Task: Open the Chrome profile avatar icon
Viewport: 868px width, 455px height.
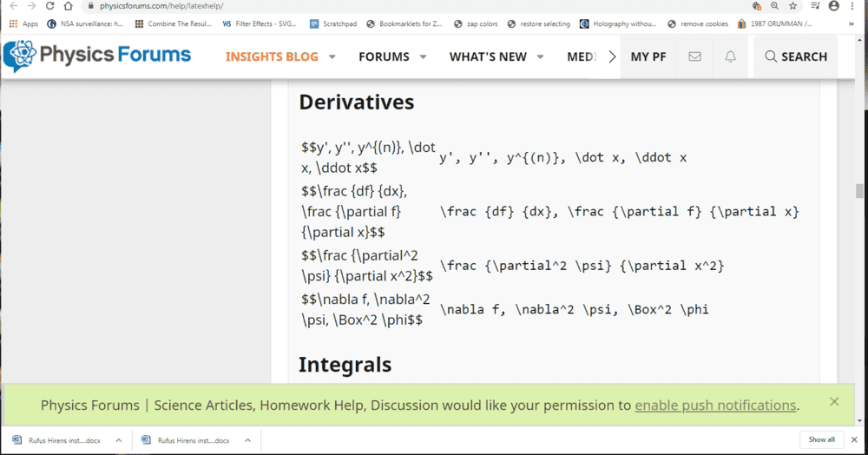Action: pyautogui.click(x=834, y=6)
